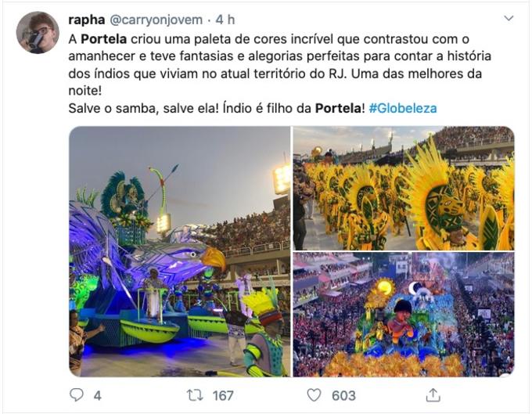Open rapha's profile avatar picture

(38, 33)
